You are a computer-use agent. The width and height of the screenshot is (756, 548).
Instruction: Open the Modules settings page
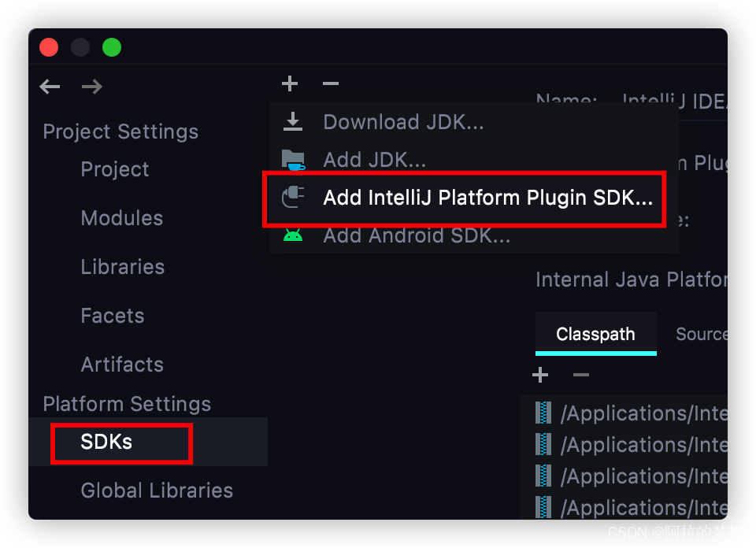(x=122, y=218)
